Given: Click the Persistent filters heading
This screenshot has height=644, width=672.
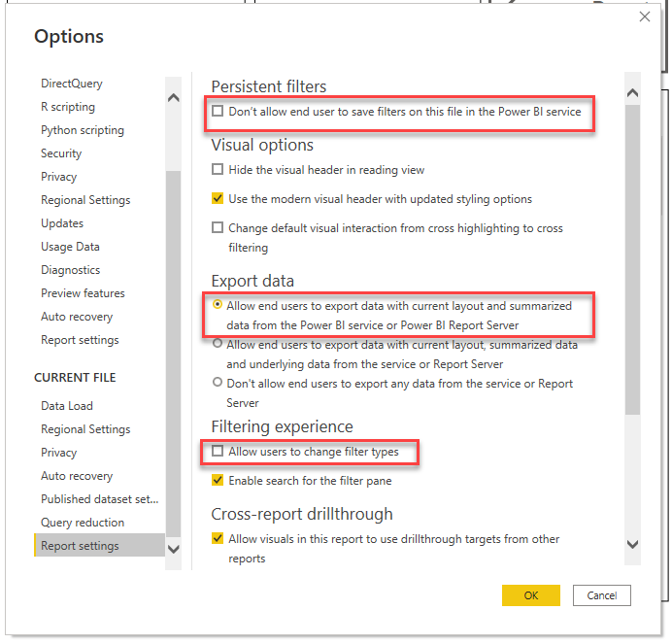Looking at the screenshot, I should coord(269,86).
